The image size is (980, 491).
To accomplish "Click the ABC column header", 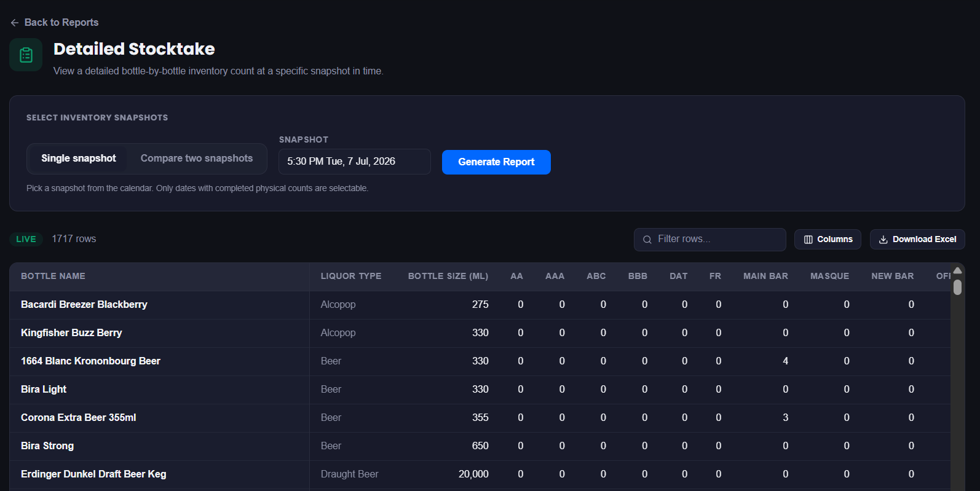I will (596, 277).
